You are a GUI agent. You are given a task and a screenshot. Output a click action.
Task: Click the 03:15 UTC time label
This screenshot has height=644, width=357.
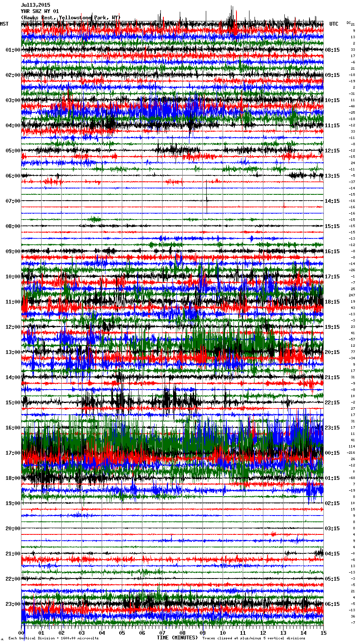click(332, 529)
